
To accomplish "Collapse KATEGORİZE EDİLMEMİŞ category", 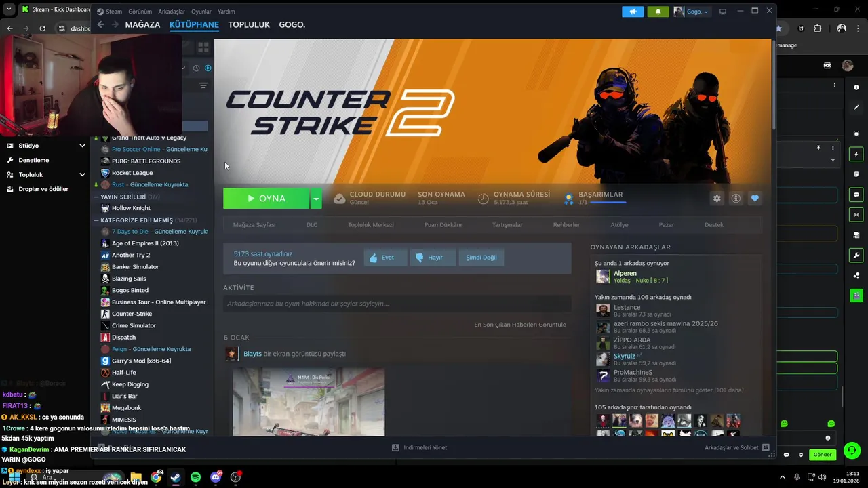I will (96, 220).
